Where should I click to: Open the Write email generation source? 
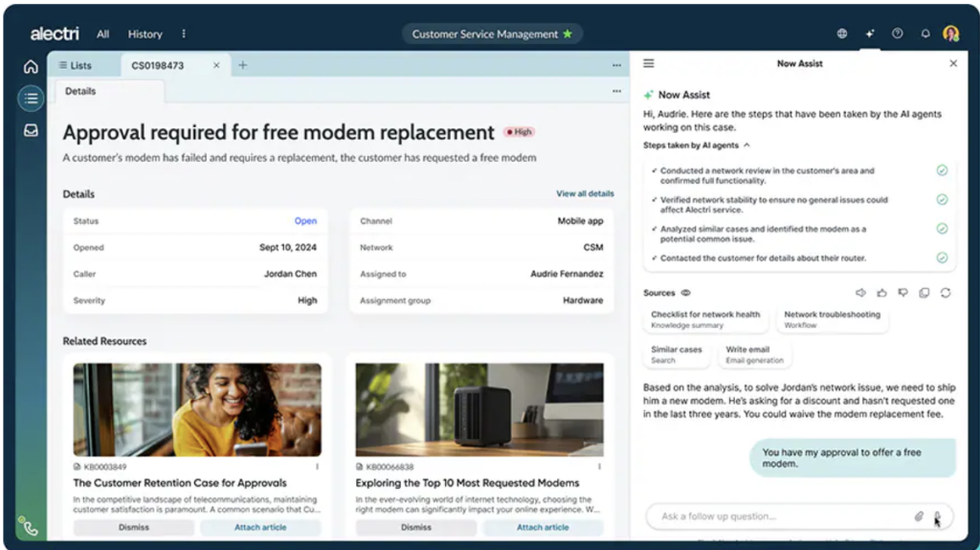754,354
